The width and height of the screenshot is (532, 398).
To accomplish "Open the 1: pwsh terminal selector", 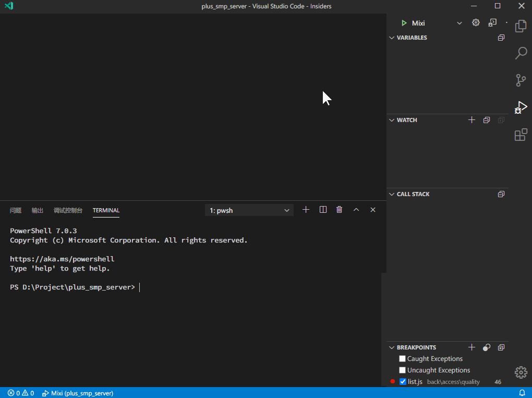I will tap(249, 210).
